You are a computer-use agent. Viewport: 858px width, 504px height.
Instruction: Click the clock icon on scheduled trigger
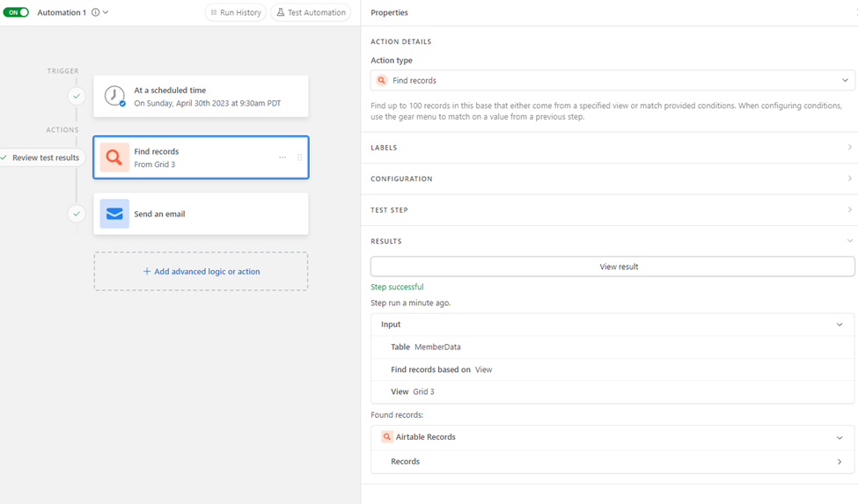pyautogui.click(x=114, y=96)
